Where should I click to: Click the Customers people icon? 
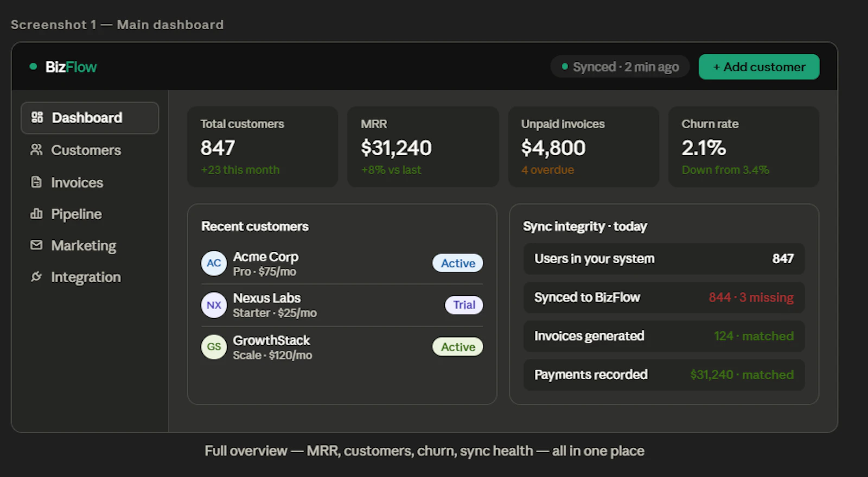36,150
